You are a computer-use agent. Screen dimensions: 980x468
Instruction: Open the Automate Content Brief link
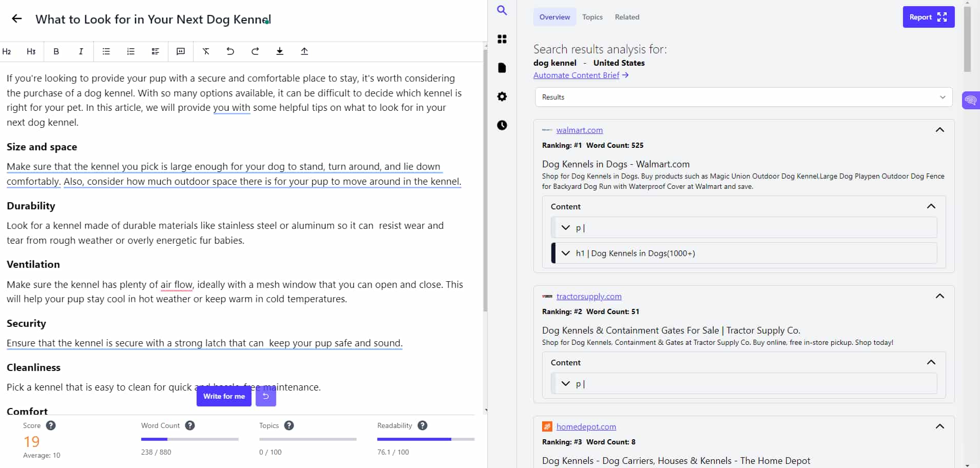(x=576, y=75)
